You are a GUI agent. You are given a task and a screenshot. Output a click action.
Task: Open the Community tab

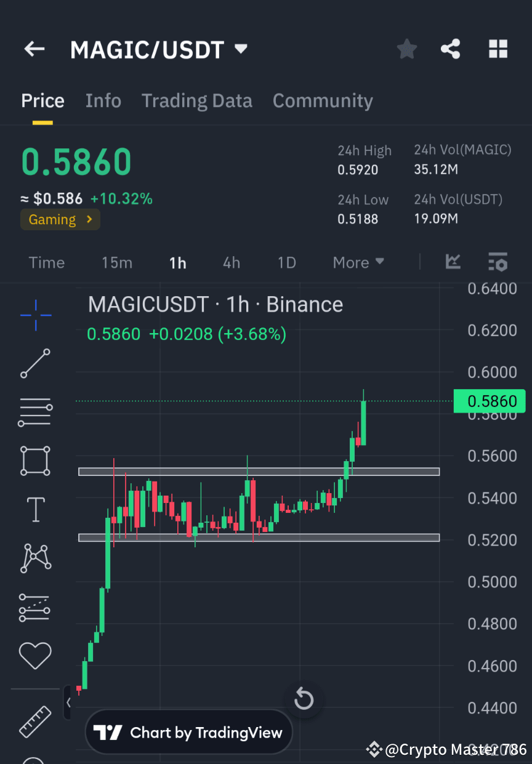[x=323, y=100]
